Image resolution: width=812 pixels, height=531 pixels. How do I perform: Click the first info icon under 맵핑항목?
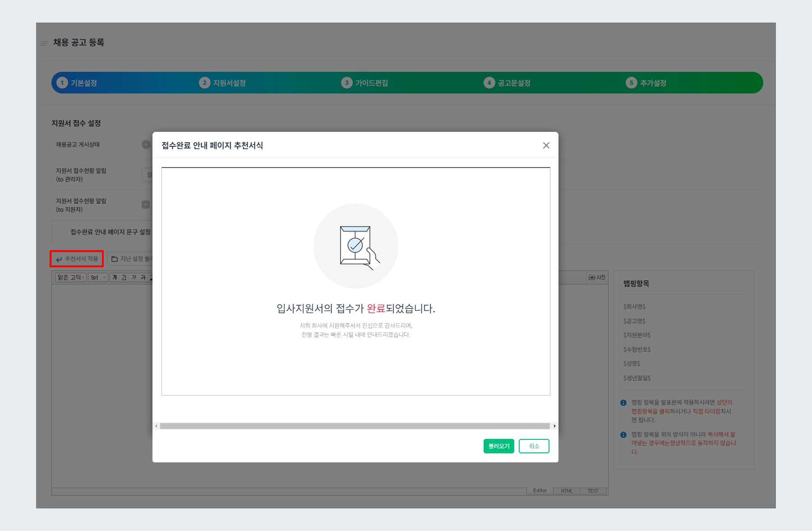pyautogui.click(x=623, y=403)
